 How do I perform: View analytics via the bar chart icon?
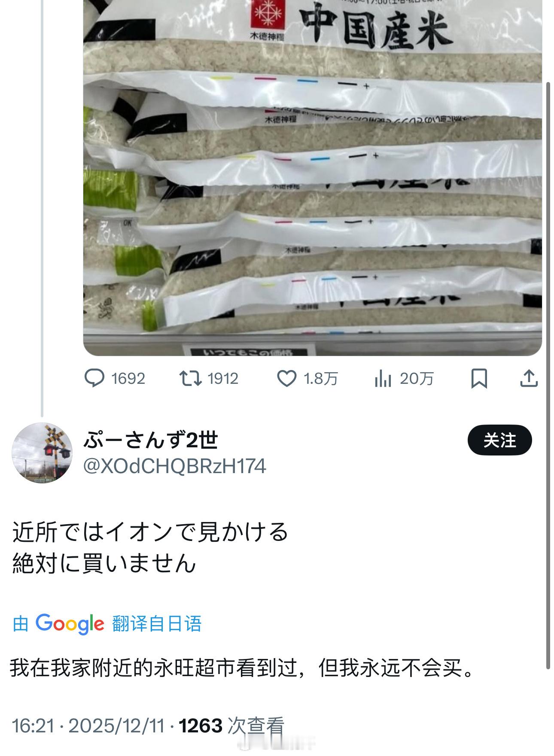click(383, 379)
